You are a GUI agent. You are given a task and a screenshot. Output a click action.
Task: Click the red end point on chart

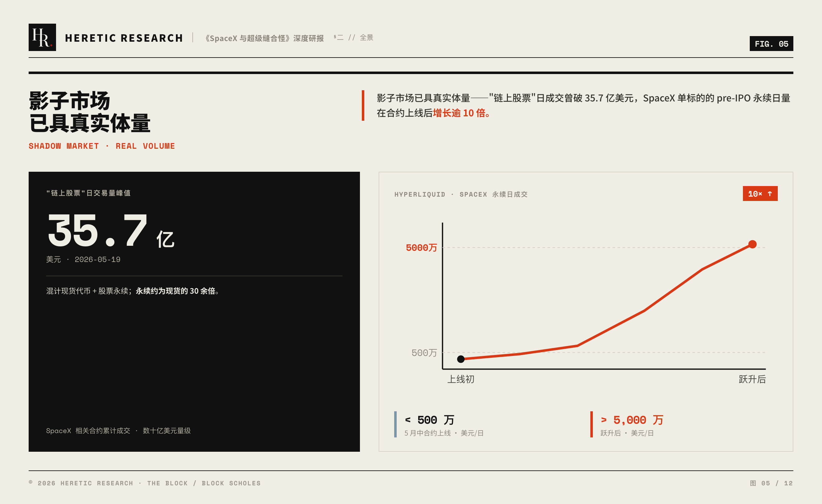click(752, 244)
